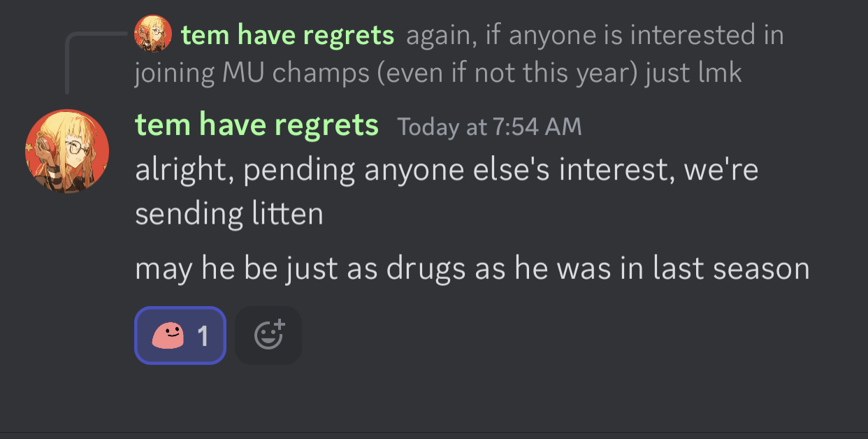
Task: Click the message 'may he be just as drugs'
Action: tap(472, 269)
